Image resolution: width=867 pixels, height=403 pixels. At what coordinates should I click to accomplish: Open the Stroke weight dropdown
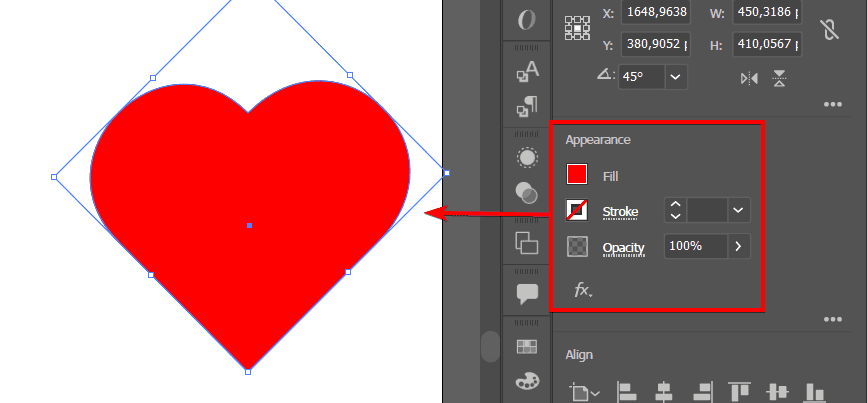coord(738,210)
